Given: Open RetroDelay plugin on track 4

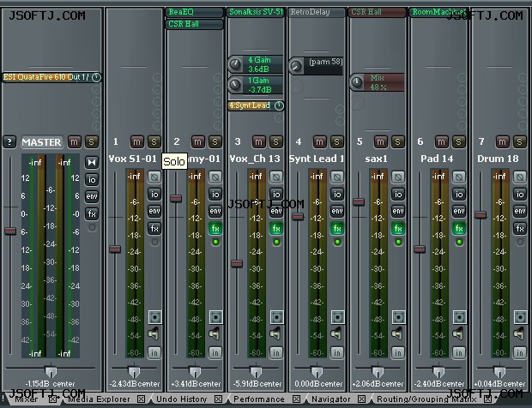Looking at the screenshot, I should tap(317, 12).
